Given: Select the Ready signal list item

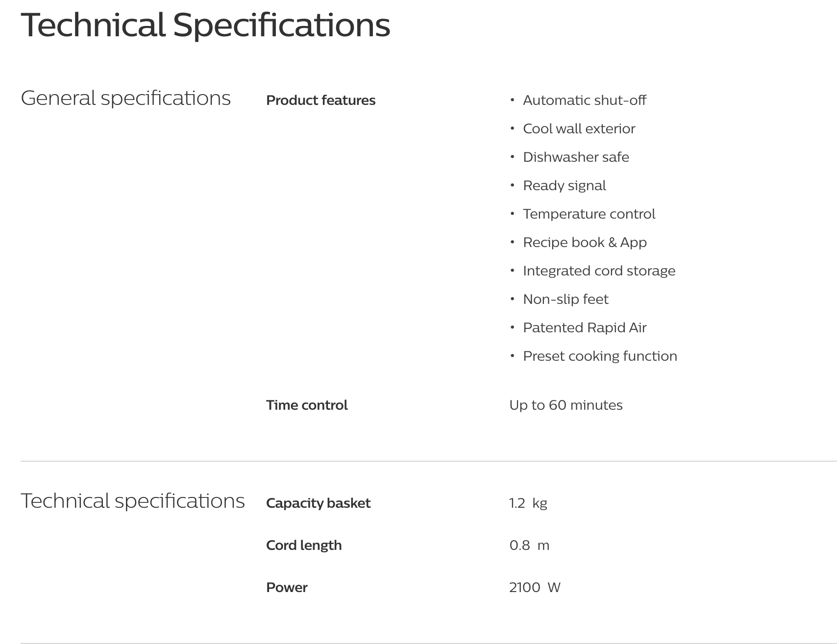Looking at the screenshot, I should pos(564,186).
